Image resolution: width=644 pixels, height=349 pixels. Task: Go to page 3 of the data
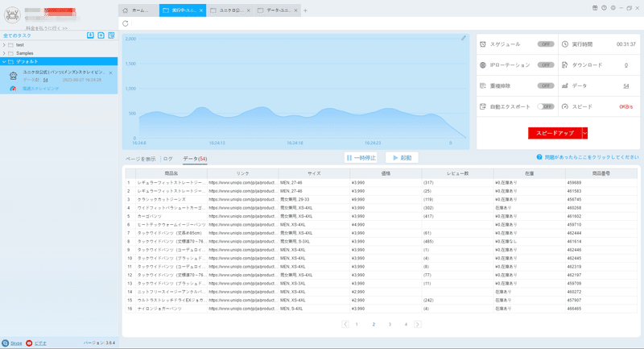coord(390,324)
